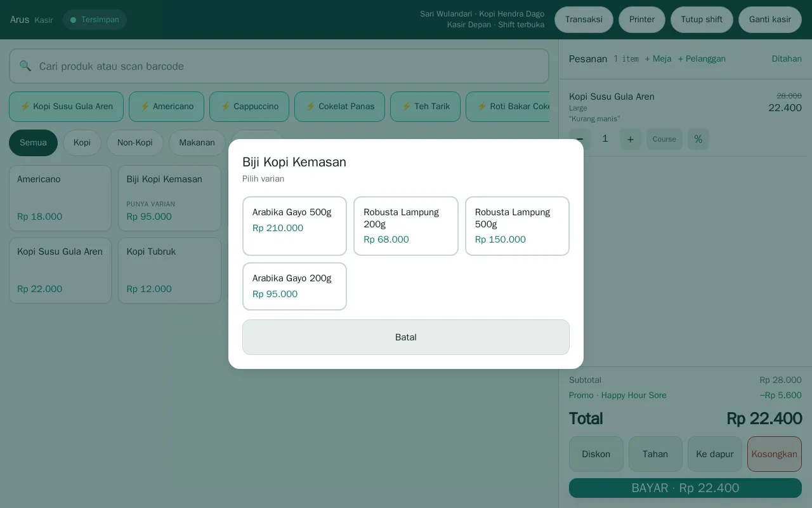
Task: Open the Biji Kopi Kemasan product card
Action: (x=169, y=198)
